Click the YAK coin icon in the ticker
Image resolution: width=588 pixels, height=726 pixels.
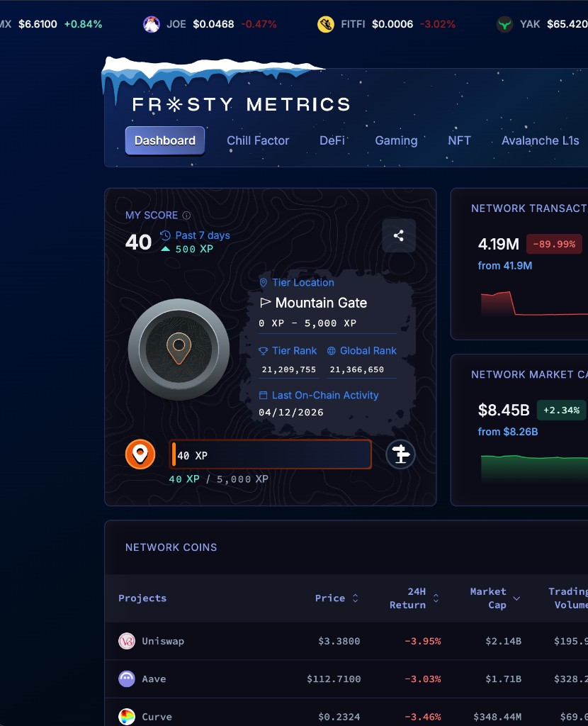point(505,23)
